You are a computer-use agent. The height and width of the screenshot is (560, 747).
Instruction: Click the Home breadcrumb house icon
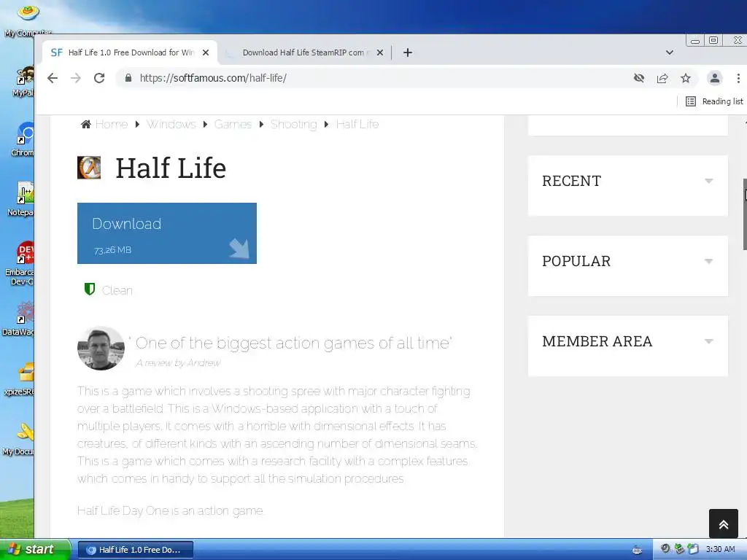click(86, 124)
